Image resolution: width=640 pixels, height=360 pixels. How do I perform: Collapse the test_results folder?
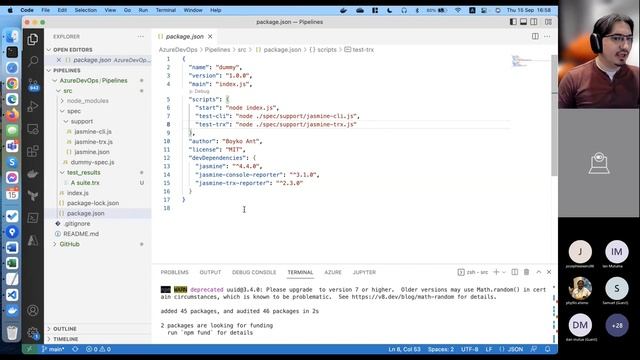(83, 172)
